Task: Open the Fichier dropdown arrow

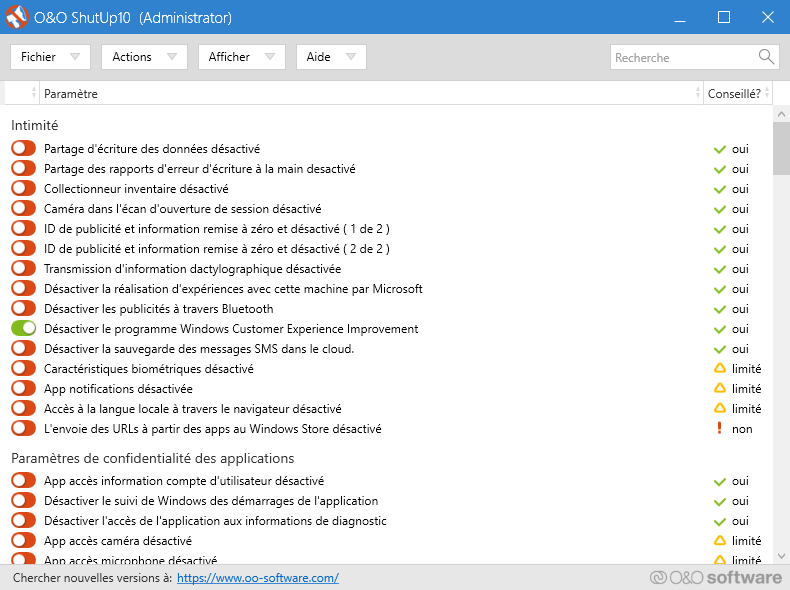Action: pos(75,57)
